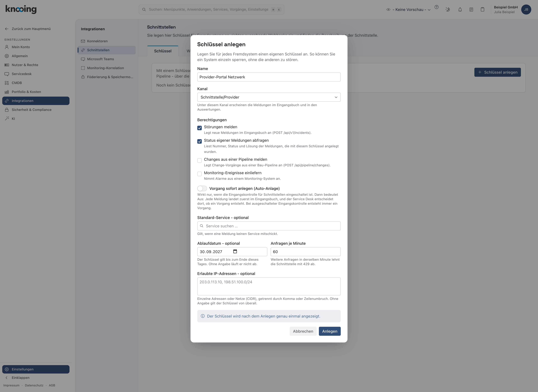The image size is (538, 392).
Task: Click the clipboard icon in top bar
Action: point(482,10)
